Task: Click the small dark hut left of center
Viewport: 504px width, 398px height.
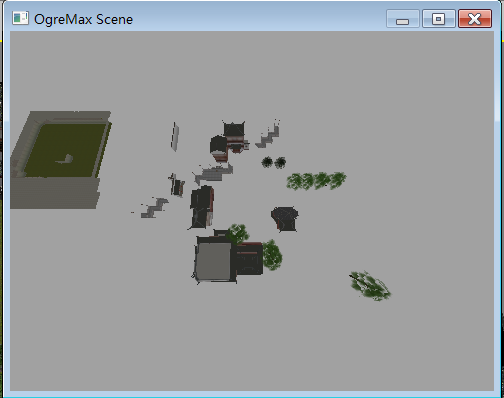Action: click(x=177, y=185)
